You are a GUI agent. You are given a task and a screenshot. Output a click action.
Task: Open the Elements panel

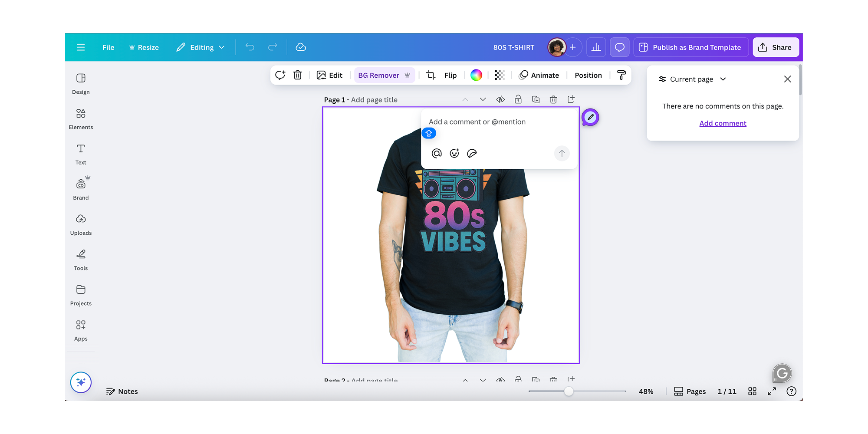click(x=81, y=118)
